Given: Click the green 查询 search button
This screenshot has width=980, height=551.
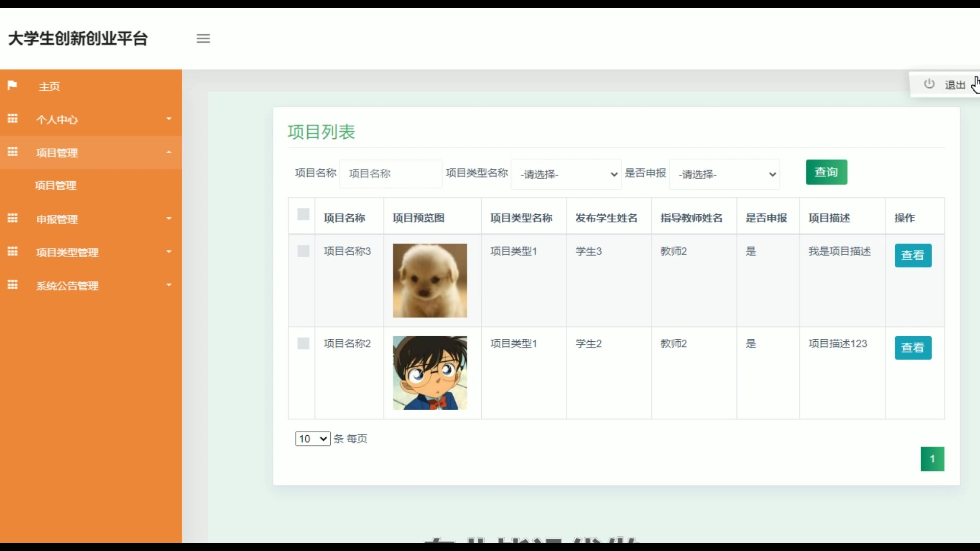Looking at the screenshot, I should coord(826,172).
